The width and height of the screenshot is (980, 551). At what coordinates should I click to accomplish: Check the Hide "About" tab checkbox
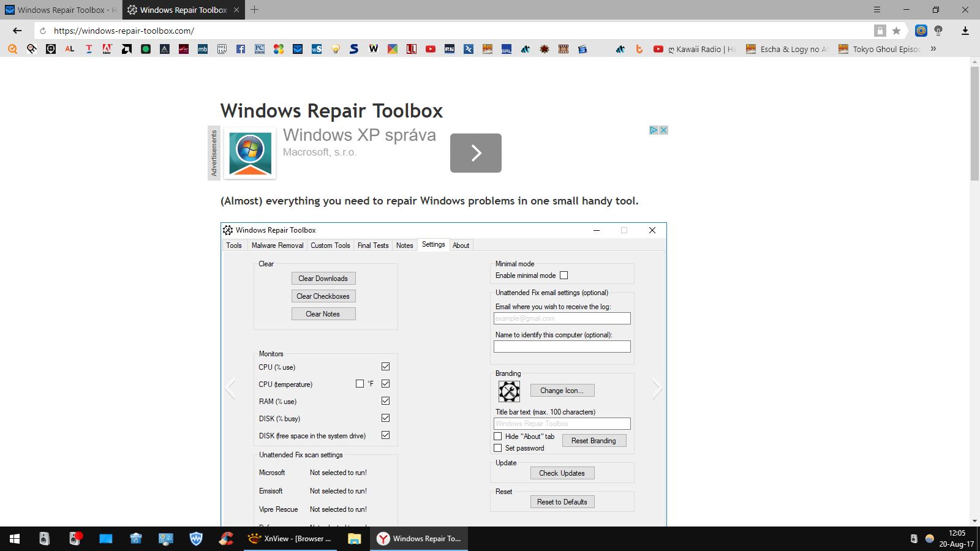(498, 437)
